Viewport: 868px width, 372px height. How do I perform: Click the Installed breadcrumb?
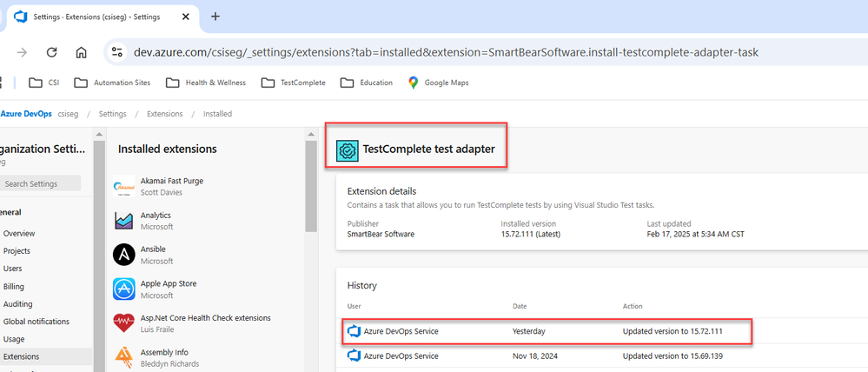tap(217, 114)
